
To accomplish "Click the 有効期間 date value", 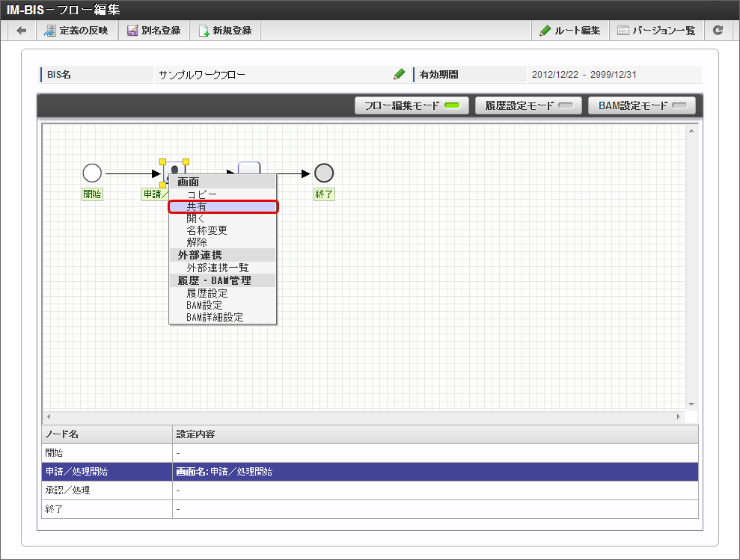I will 584,75.
